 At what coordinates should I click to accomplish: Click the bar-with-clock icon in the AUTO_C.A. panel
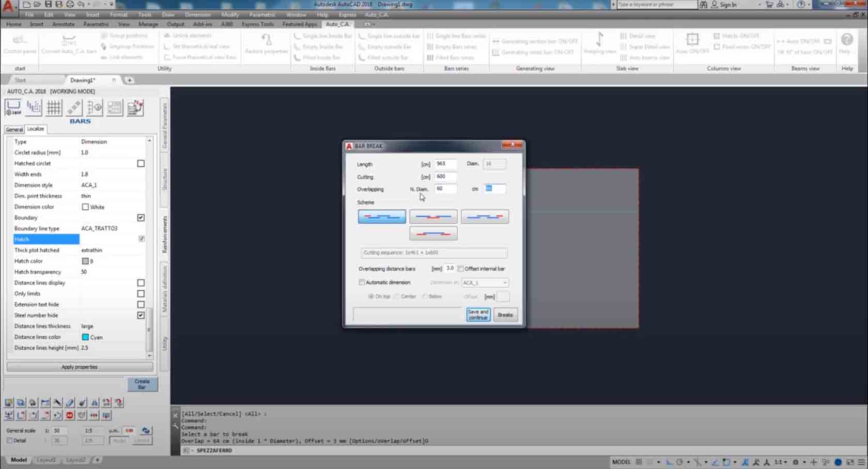[x=94, y=107]
